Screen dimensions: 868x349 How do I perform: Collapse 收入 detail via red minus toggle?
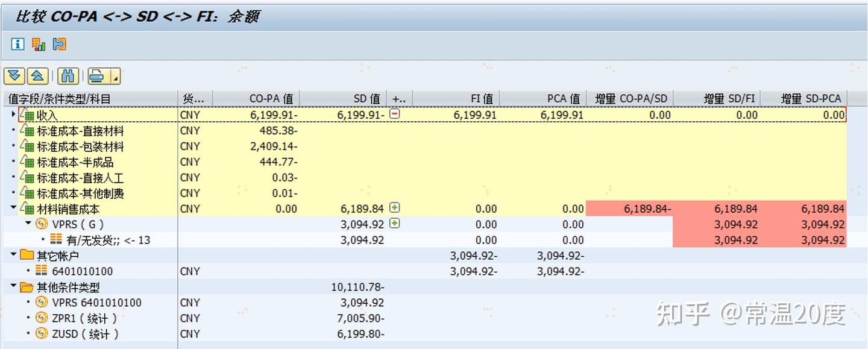coord(395,114)
